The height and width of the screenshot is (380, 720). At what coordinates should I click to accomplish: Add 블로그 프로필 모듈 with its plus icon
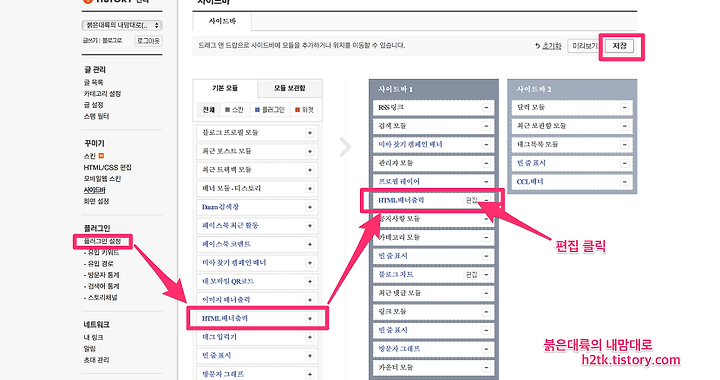click(310, 133)
